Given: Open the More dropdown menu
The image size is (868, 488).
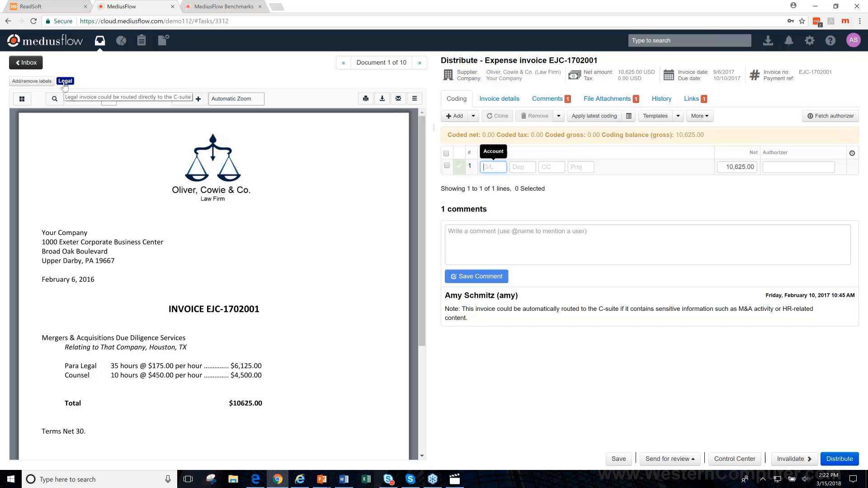Looking at the screenshot, I should tap(699, 116).
